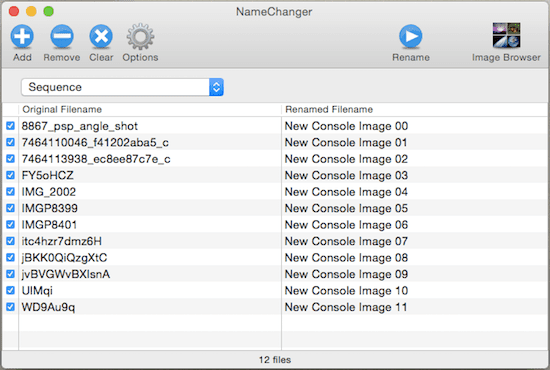The image size is (550, 370).
Task: Uncheck the jvBVGWvBXIsnA checkbox
Action: point(11,274)
